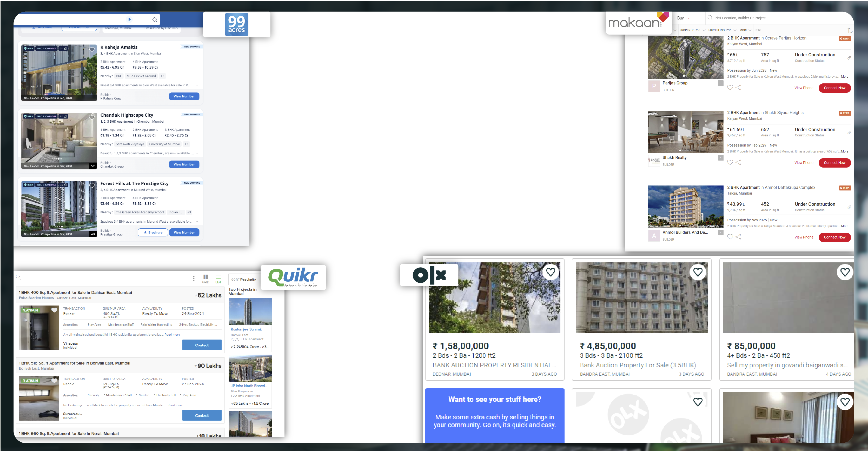Share the Parijas Group apartment listing
868x451 pixels.
(738, 88)
